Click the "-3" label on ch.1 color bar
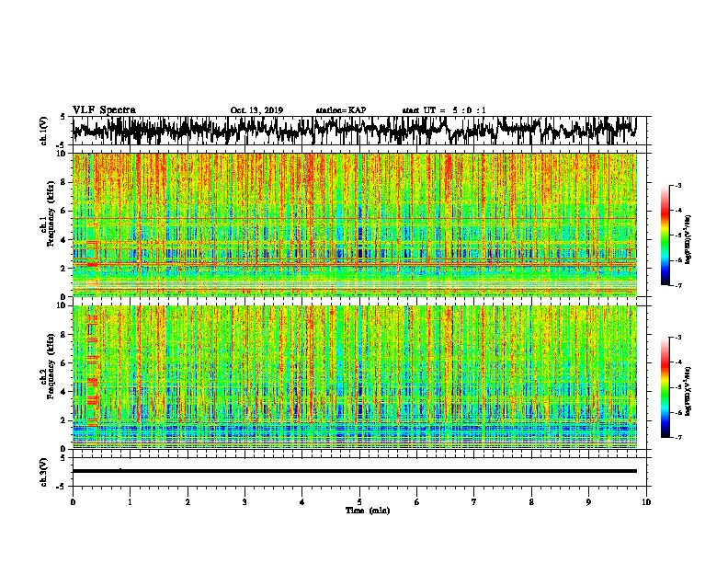The image size is (728, 563). [678, 185]
